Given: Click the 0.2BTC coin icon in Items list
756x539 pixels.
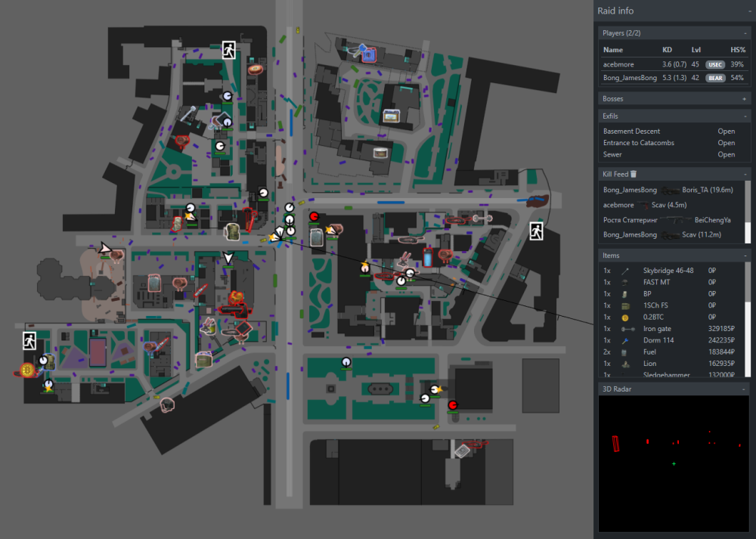Looking at the screenshot, I should (625, 318).
